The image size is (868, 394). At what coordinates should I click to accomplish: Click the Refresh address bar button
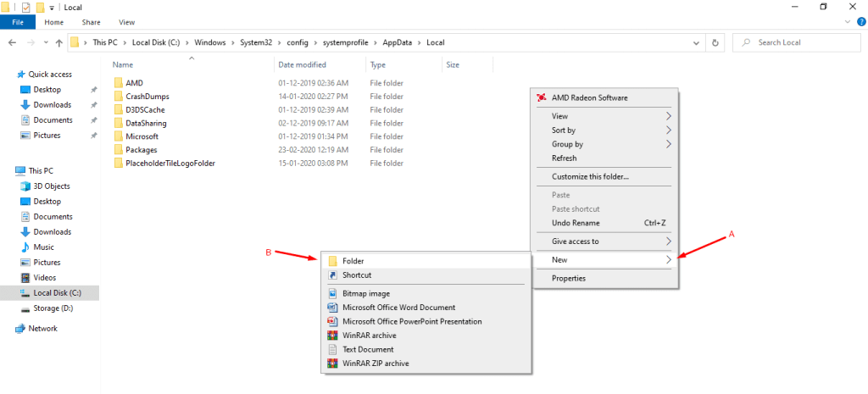coord(715,42)
